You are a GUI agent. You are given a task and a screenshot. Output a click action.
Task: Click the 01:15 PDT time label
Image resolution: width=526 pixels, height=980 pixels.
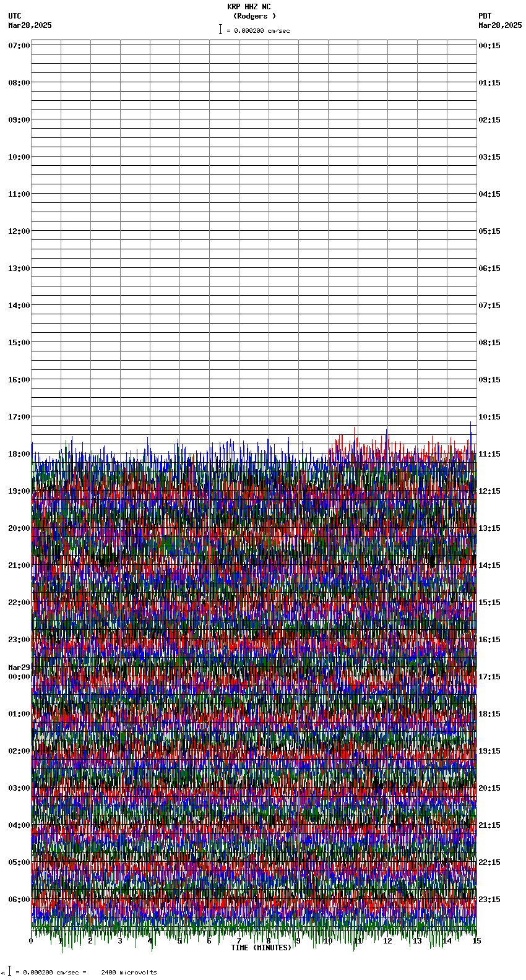(x=489, y=83)
